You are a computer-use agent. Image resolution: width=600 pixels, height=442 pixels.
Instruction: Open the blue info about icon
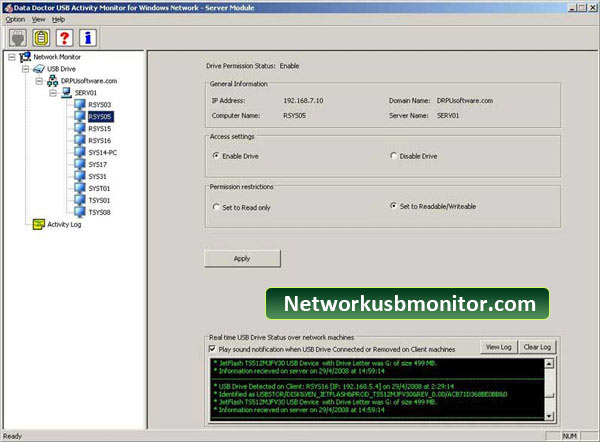[x=88, y=38]
